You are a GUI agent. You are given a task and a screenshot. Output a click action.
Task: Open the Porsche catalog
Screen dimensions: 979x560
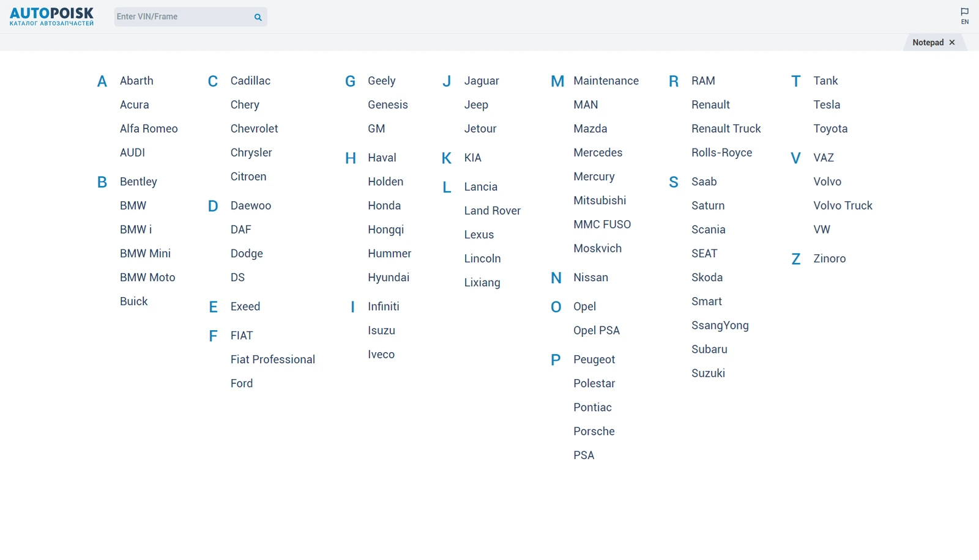coord(594,432)
